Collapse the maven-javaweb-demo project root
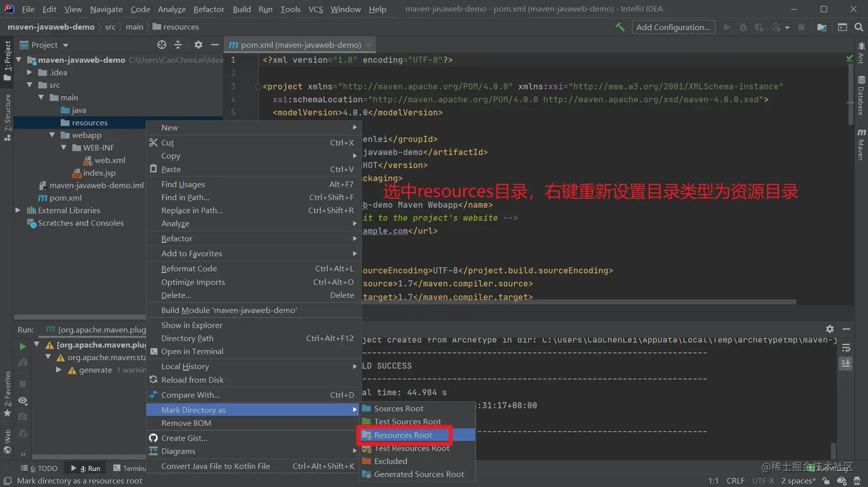Image resolution: width=868 pixels, height=487 pixels. 18,60
